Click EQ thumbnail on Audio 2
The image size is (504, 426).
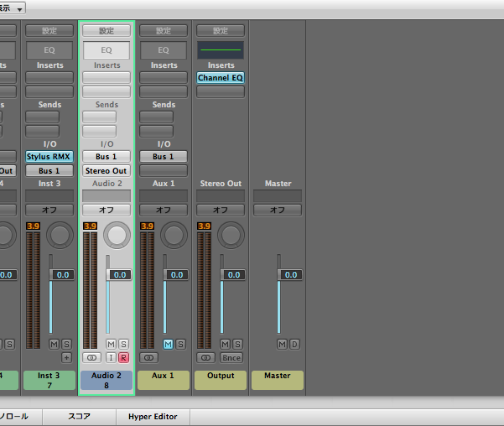[x=107, y=49]
